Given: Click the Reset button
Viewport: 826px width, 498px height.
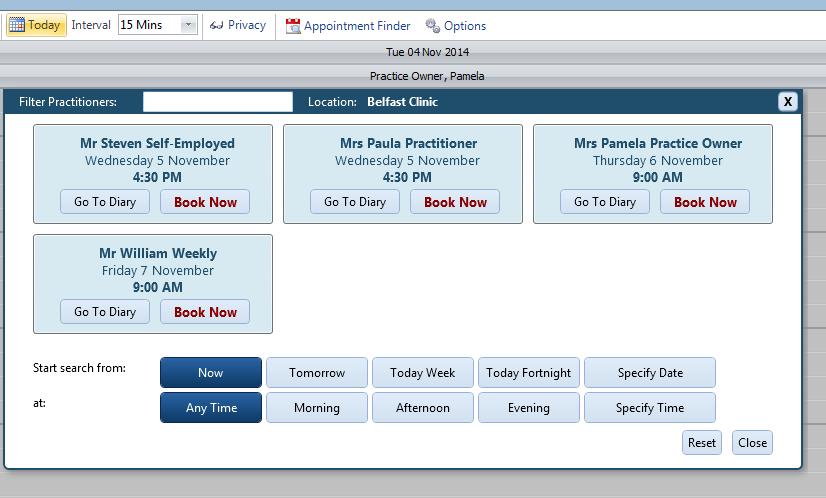Looking at the screenshot, I should coord(702,443).
